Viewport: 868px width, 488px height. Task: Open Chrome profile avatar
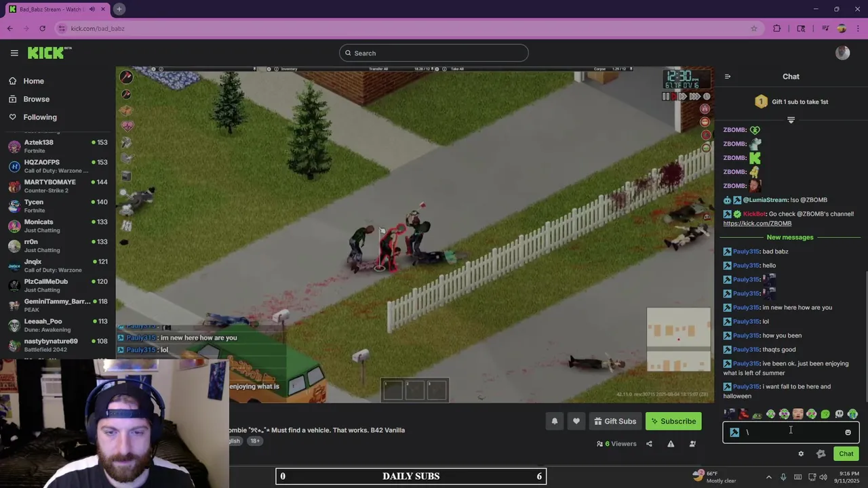[x=842, y=28]
